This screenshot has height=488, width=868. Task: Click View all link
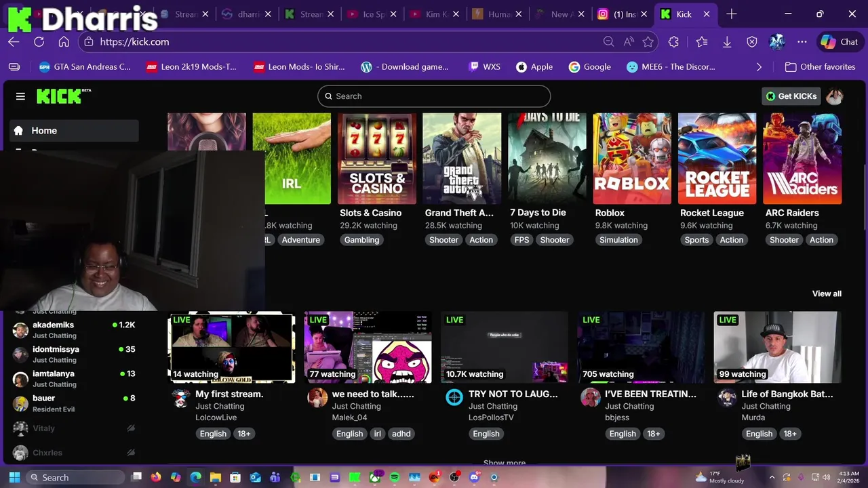pyautogui.click(x=827, y=293)
